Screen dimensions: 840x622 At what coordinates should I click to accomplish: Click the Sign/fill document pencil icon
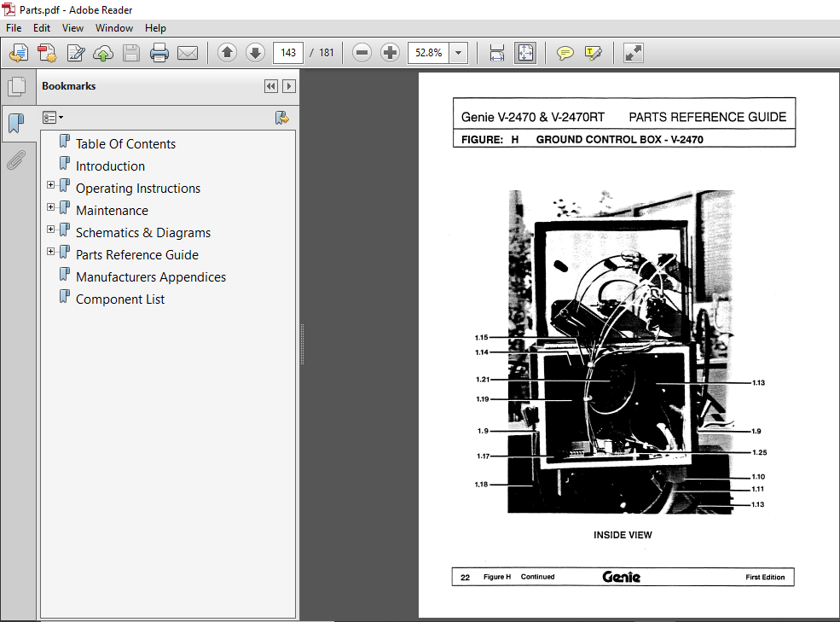coord(76,53)
